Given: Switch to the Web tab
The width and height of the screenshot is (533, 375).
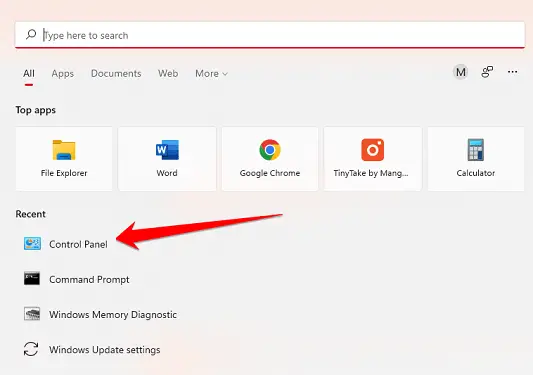Looking at the screenshot, I should pos(168,73).
